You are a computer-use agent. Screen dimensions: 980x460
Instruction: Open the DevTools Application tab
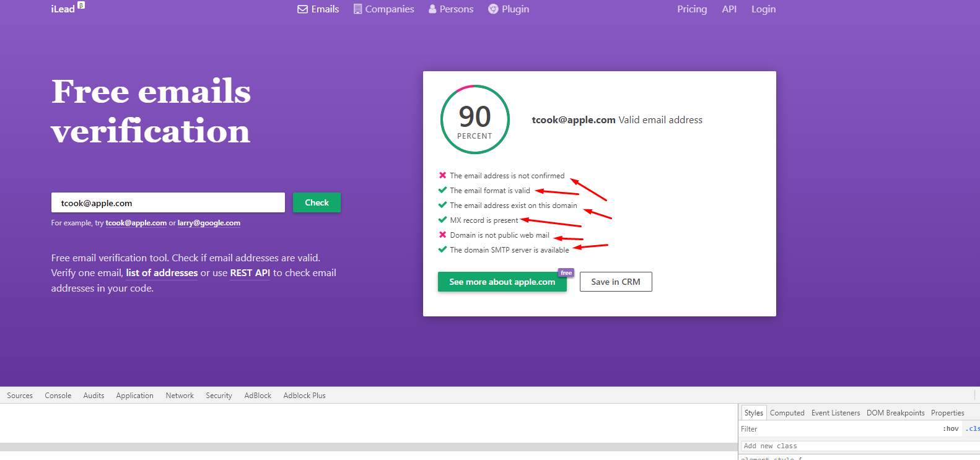(x=134, y=396)
